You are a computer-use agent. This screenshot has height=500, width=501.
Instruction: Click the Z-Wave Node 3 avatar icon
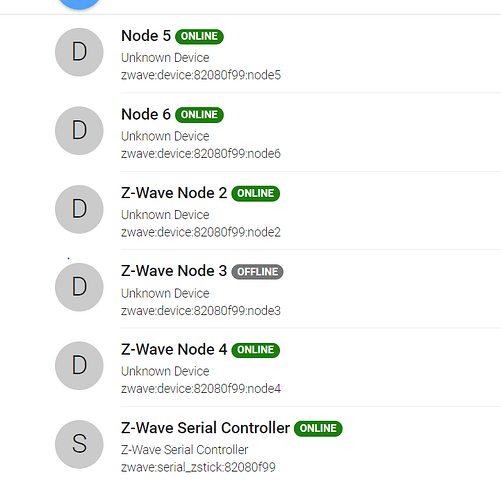click(x=79, y=287)
